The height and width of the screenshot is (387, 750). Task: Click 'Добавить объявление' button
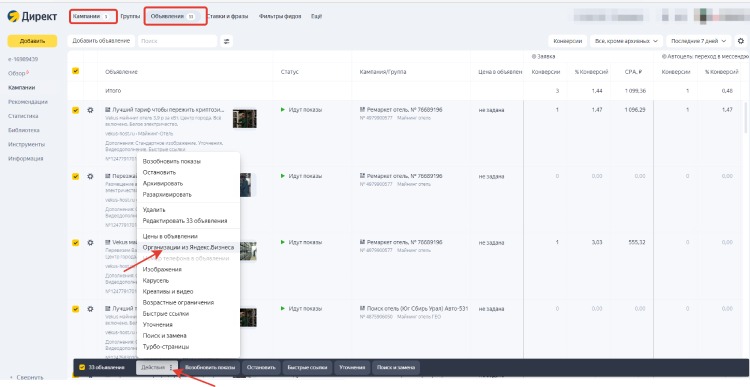pyautogui.click(x=101, y=41)
